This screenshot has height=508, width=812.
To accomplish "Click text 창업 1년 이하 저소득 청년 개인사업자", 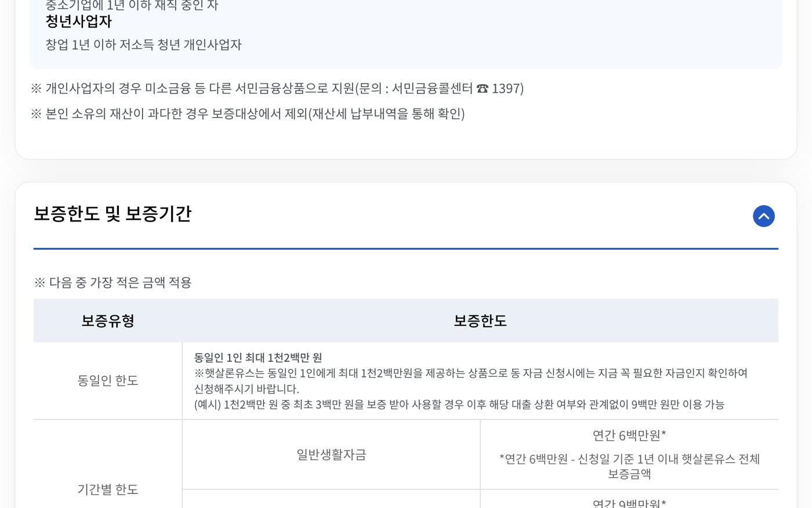I will click(143, 45).
